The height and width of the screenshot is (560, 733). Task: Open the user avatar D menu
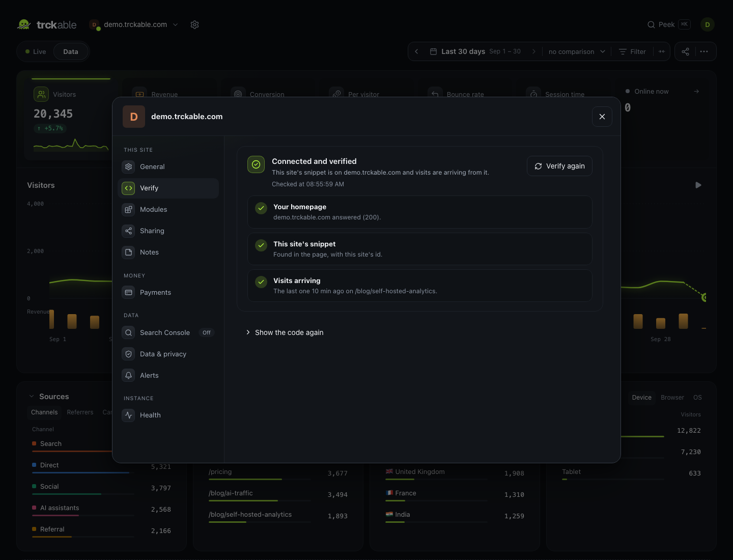pyautogui.click(x=708, y=24)
